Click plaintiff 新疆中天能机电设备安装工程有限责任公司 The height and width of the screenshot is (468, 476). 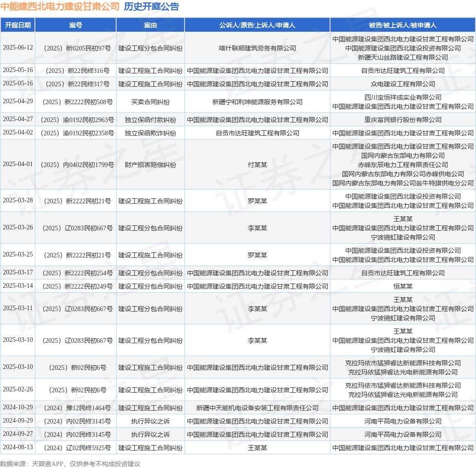click(257, 408)
